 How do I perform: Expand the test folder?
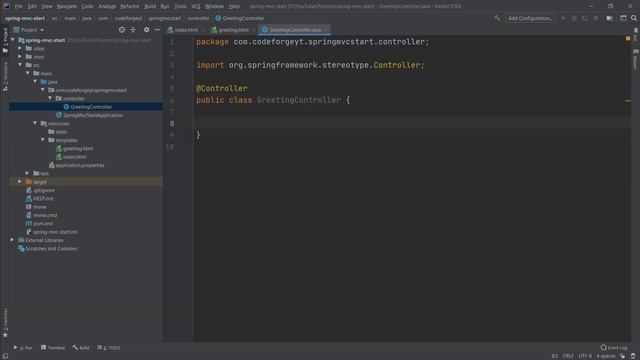28,173
